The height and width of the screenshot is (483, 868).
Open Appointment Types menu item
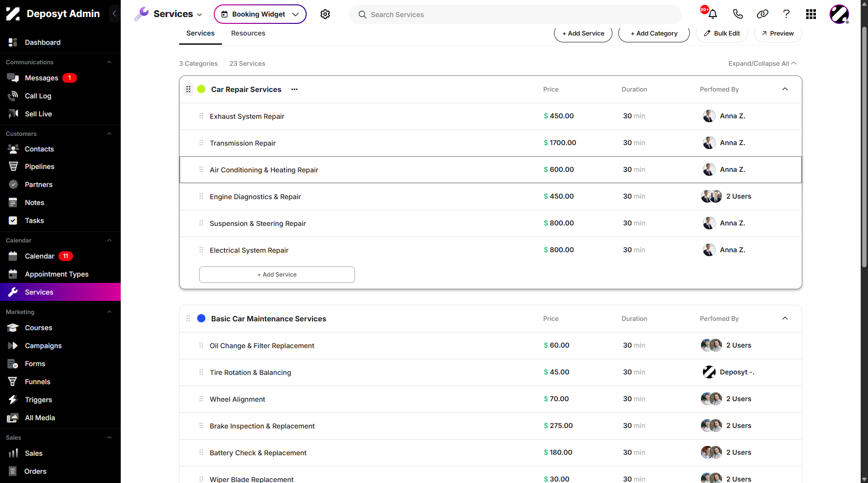coord(56,274)
